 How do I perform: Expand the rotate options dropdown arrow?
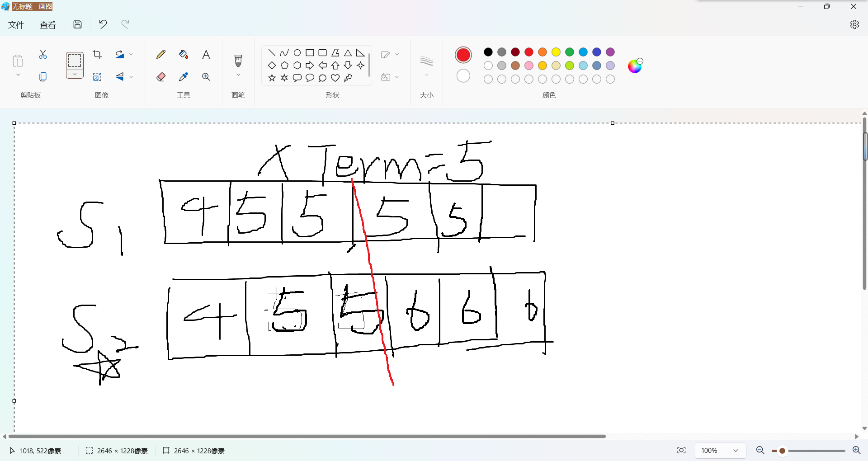[131, 55]
